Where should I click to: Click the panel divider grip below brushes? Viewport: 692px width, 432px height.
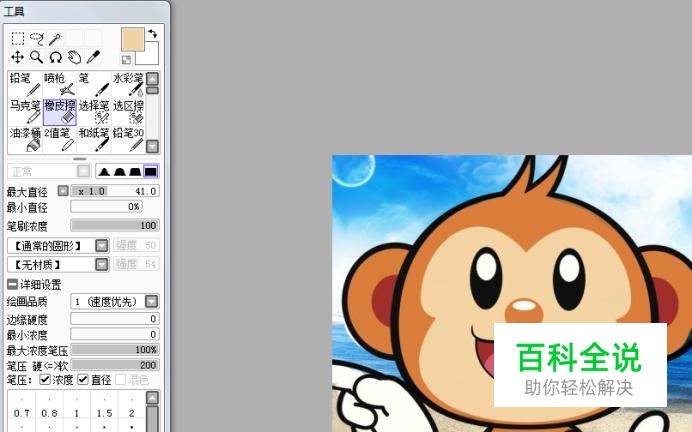(x=80, y=159)
